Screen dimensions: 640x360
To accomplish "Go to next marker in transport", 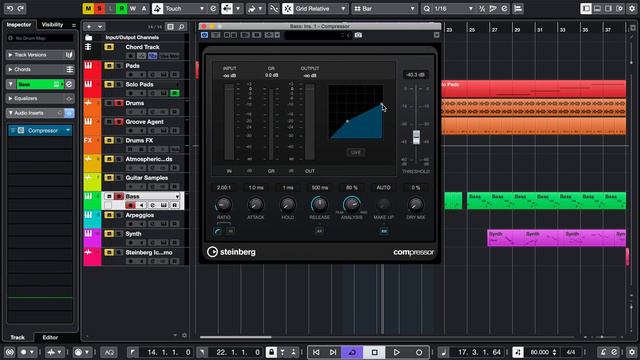I will 333,352.
